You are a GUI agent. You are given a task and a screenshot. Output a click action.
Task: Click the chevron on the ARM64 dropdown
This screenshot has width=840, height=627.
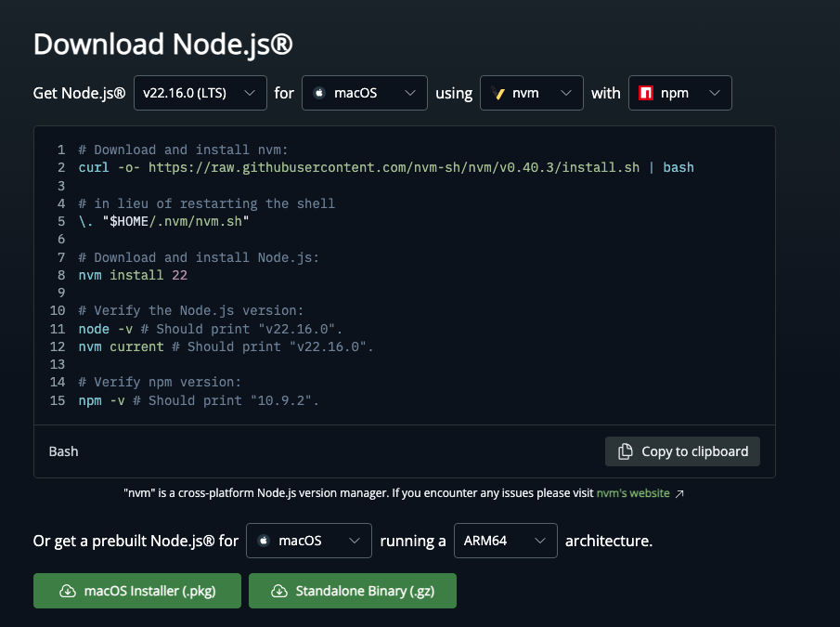coord(540,541)
